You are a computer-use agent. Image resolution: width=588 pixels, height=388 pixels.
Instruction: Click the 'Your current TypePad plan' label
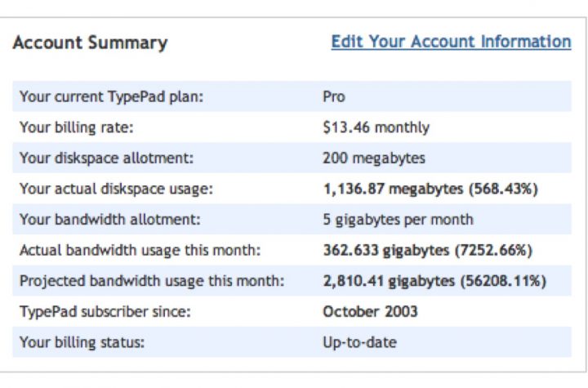[111, 97]
